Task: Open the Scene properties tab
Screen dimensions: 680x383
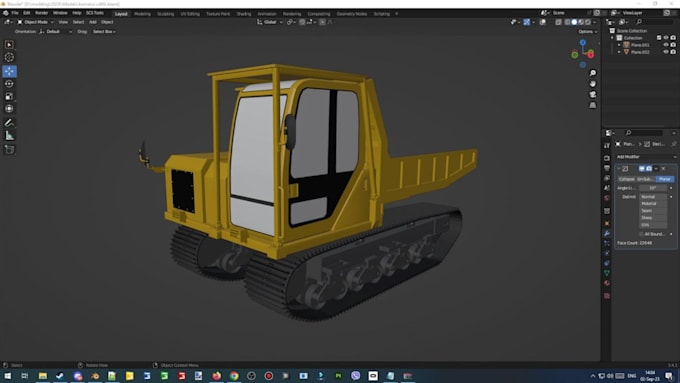Action: (x=607, y=188)
